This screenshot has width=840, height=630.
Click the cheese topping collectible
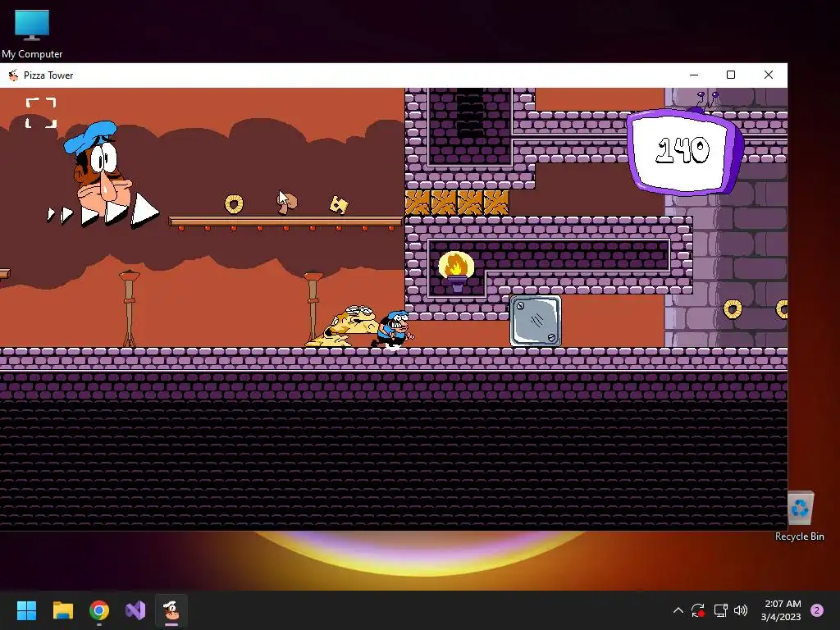(x=339, y=204)
